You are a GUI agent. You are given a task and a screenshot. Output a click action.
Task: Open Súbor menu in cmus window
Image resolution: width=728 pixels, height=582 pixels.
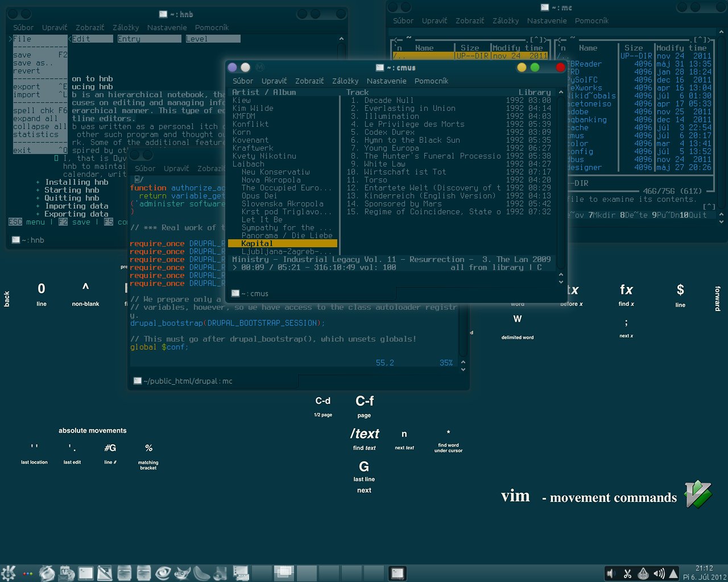pos(243,81)
